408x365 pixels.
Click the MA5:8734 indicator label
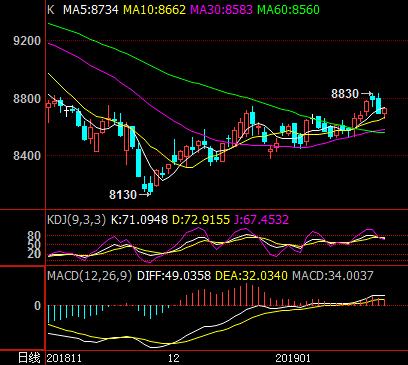(91, 9)
